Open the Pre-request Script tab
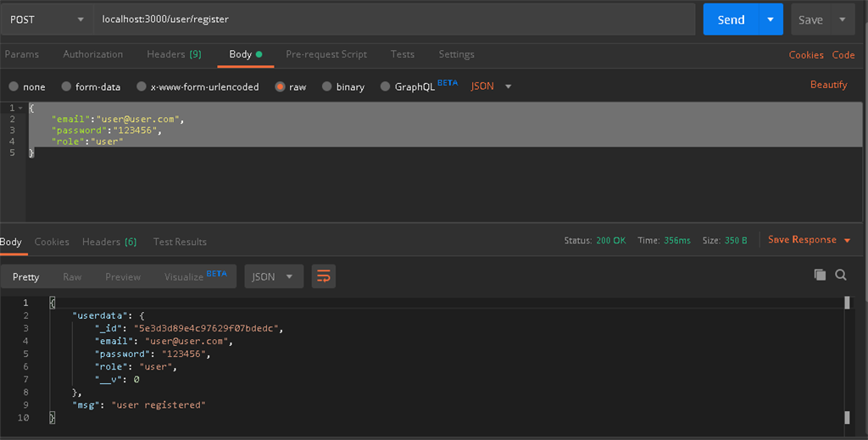The height and width of the screenshot is (440, 868). [326, 54]
